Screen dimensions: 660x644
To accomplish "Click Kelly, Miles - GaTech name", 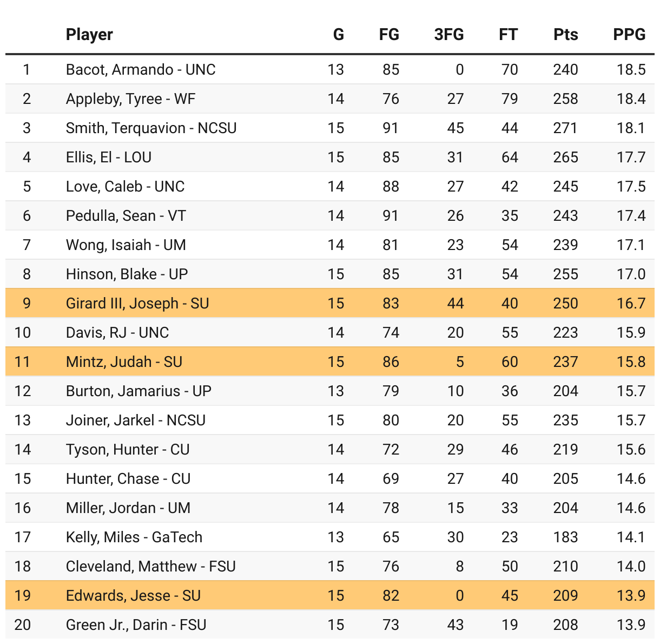I will click(134, 537).
